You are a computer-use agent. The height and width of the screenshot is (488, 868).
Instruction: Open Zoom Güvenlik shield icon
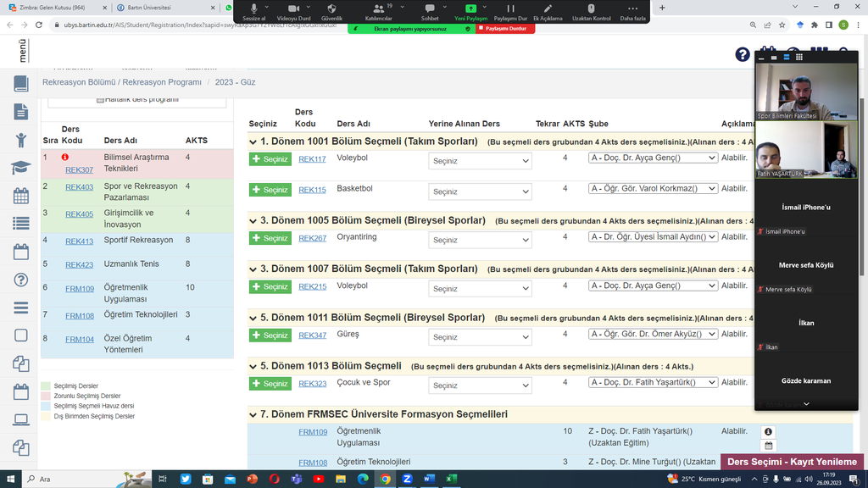(332, 9)
